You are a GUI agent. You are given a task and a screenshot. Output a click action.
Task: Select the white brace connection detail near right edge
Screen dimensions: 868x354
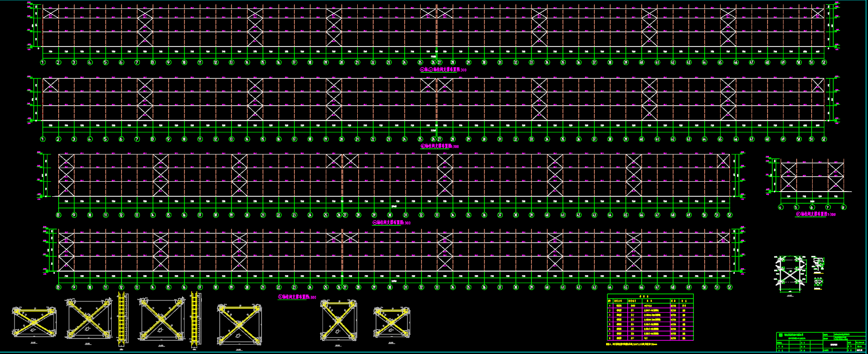tap(791, 274)
